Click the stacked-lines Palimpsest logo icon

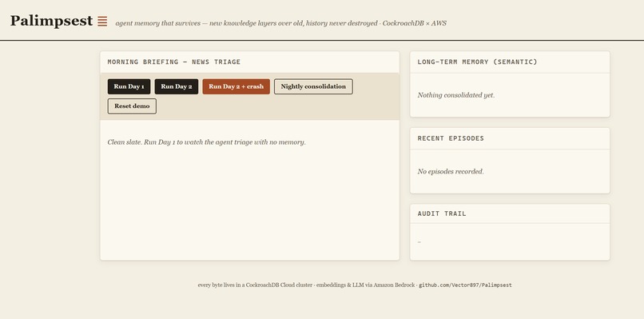click(x=102, y=22)
